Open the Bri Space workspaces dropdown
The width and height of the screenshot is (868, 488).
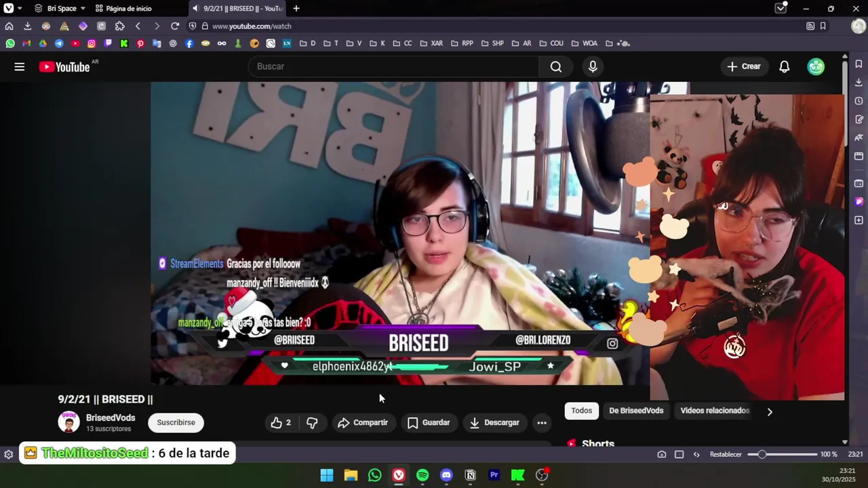click(60, 8)
